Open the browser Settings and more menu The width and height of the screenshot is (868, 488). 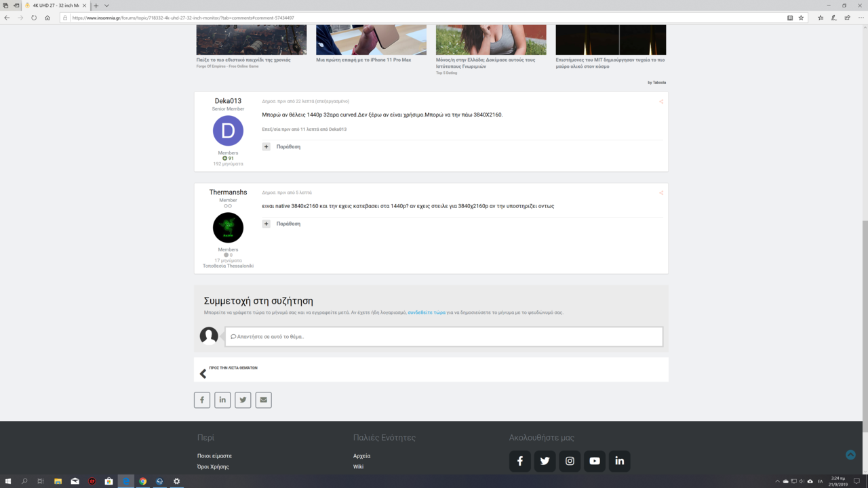pos(860,18)
